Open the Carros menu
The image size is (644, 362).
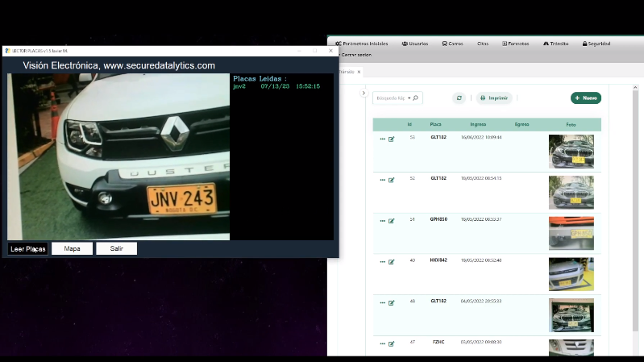452,44
